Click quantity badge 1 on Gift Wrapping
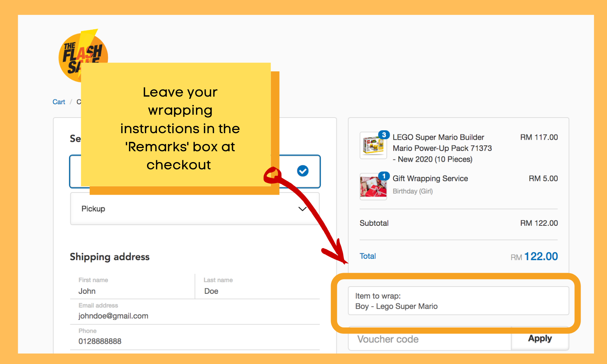607x364 pixels. click(384, 176)
